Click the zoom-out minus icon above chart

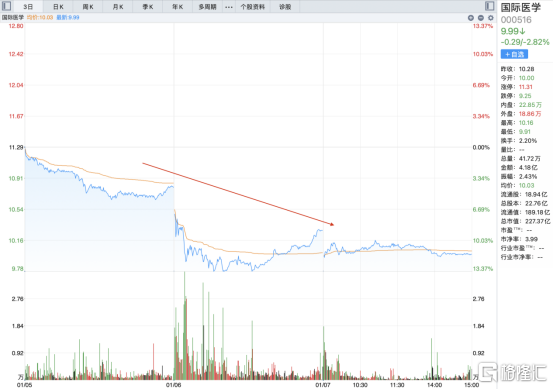(x=481, y=18)
